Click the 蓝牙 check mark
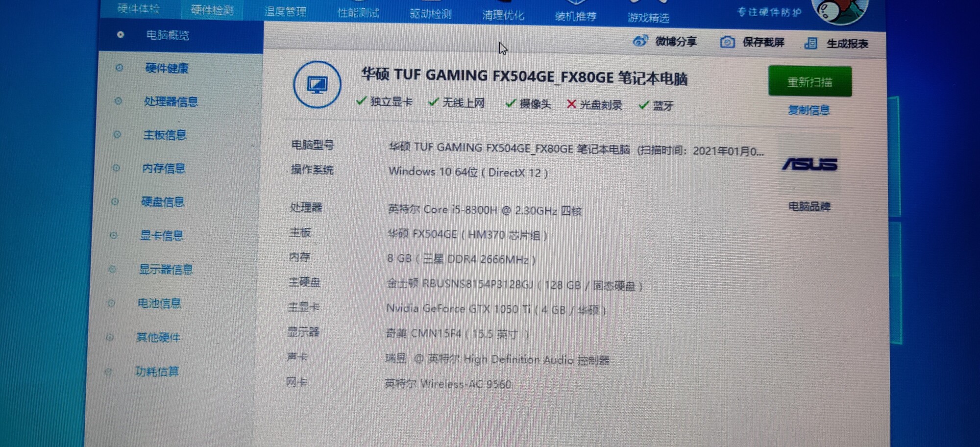Screen dimensions: 980x447 [644, 105]
